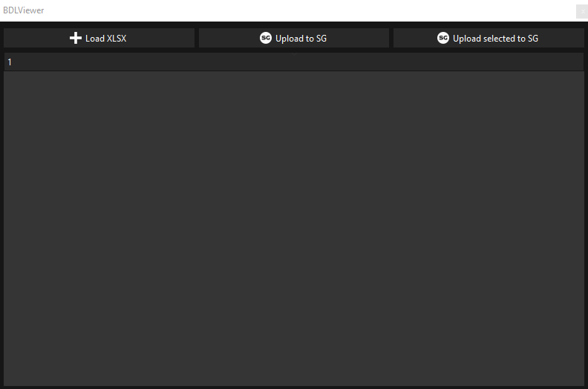
Task: Click the SG logo on Upload to SG
Action: tap(265, 38)
